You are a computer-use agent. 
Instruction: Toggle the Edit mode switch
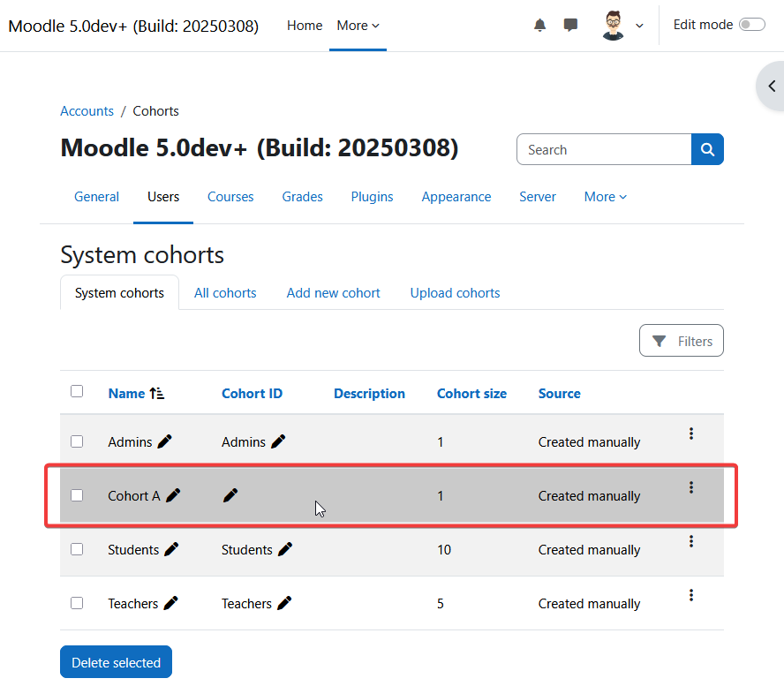tap(752, 25)
